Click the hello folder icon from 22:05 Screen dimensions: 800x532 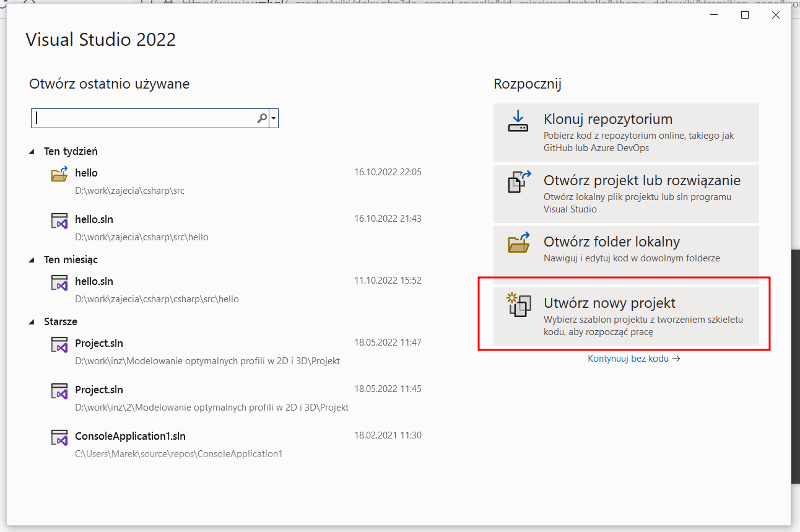point(59,174)
